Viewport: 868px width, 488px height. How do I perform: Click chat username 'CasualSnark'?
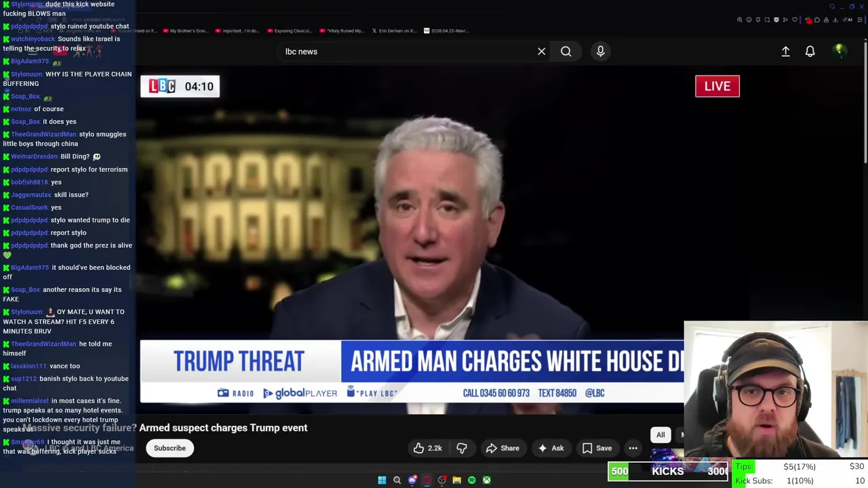point(29,207)
